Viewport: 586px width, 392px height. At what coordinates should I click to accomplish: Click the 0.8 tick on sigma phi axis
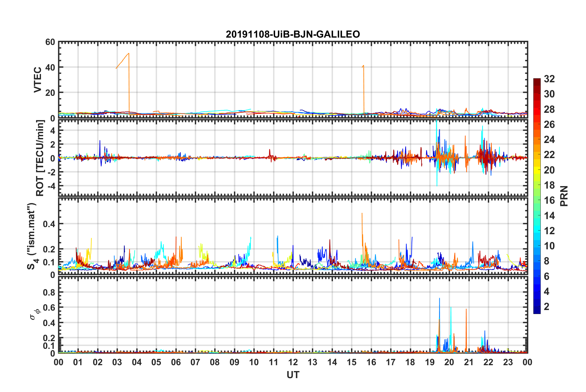click(x=49, y=292)
